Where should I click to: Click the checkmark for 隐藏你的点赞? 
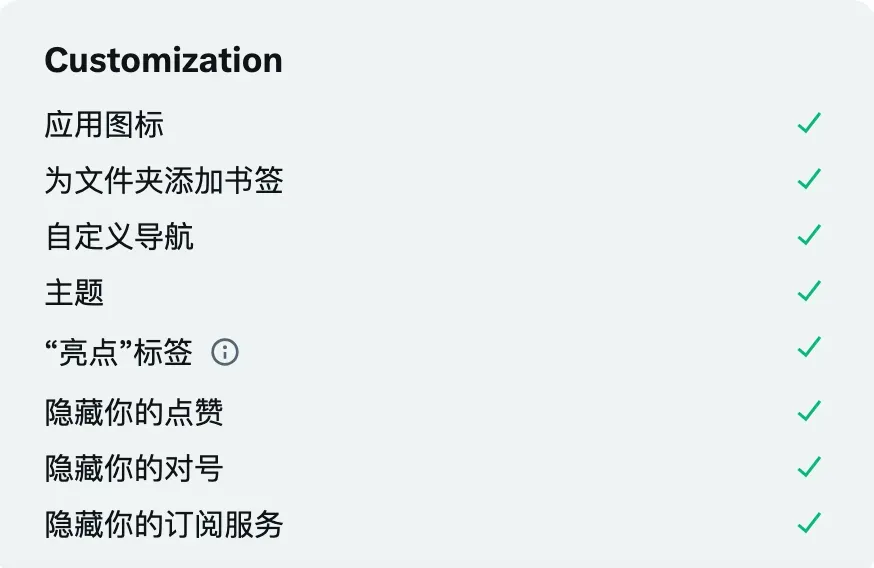(809, 411)
